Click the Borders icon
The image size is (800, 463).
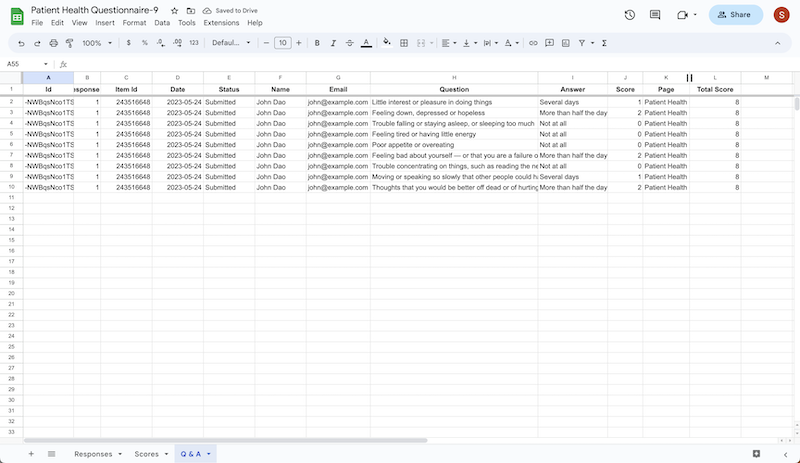(x=403, y=43)
